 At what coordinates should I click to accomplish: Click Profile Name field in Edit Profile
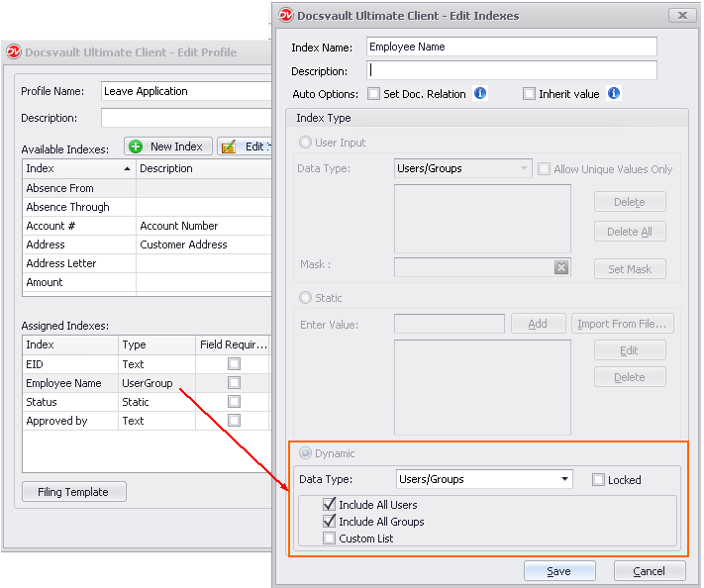(x=186, y=91)
